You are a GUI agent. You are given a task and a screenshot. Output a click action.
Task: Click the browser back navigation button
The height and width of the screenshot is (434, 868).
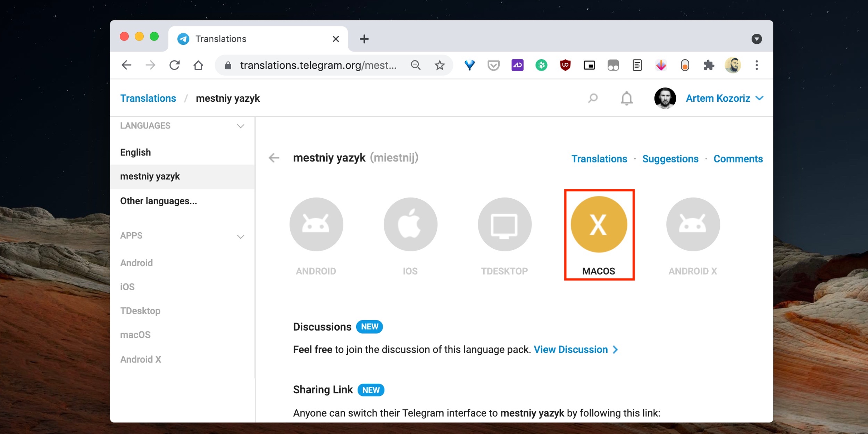[x=127, y=65]
